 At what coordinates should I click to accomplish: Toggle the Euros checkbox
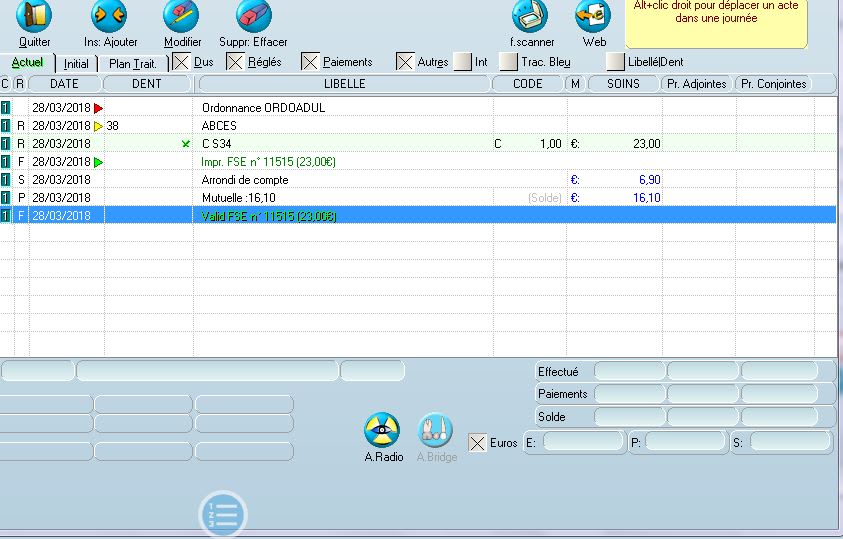click(478, 442)
